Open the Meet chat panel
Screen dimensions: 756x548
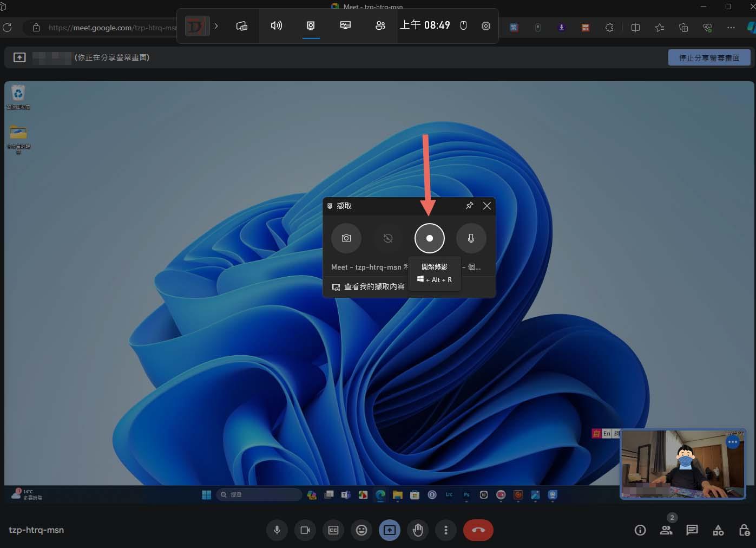[692, 530]
